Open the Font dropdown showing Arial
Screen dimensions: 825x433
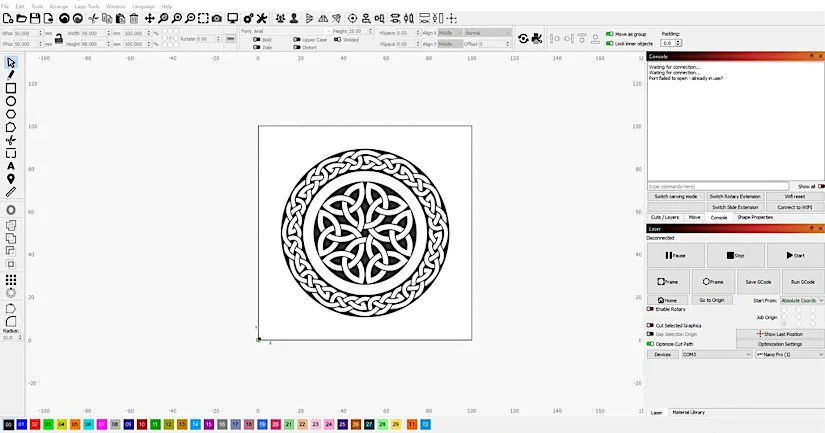tap(292, 32)
